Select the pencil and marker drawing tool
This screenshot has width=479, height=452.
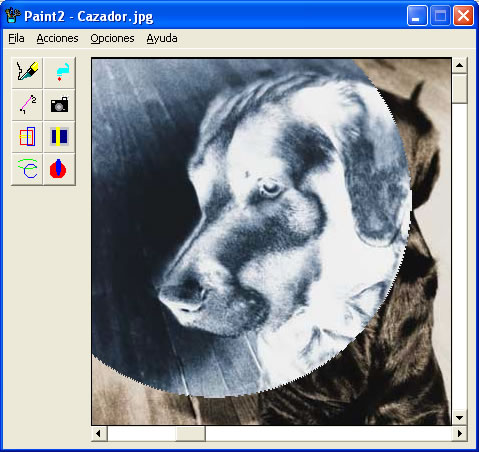(27, 73)
